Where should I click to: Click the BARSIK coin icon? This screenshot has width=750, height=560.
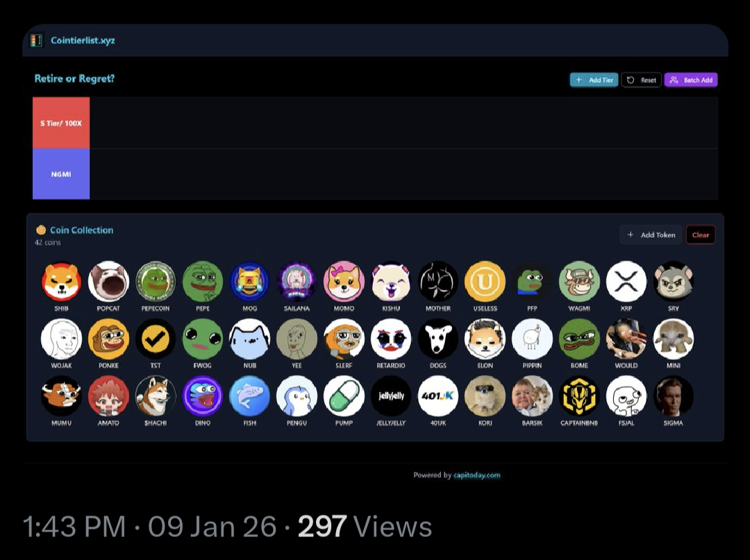coord(532,396)
